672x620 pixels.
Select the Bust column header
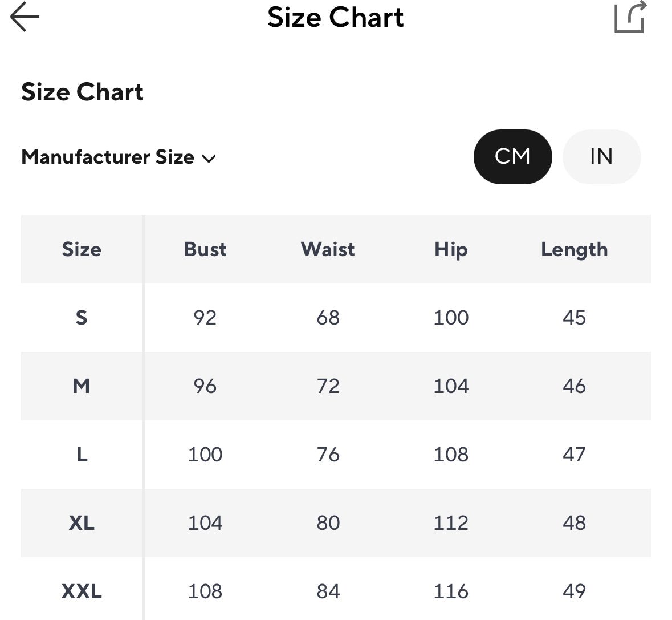click(x=205, y=249)
